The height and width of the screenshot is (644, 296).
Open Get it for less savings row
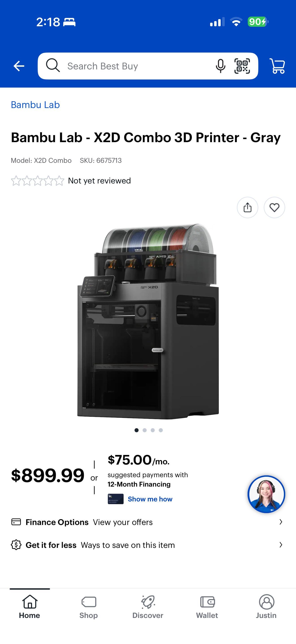click(148, 545)
